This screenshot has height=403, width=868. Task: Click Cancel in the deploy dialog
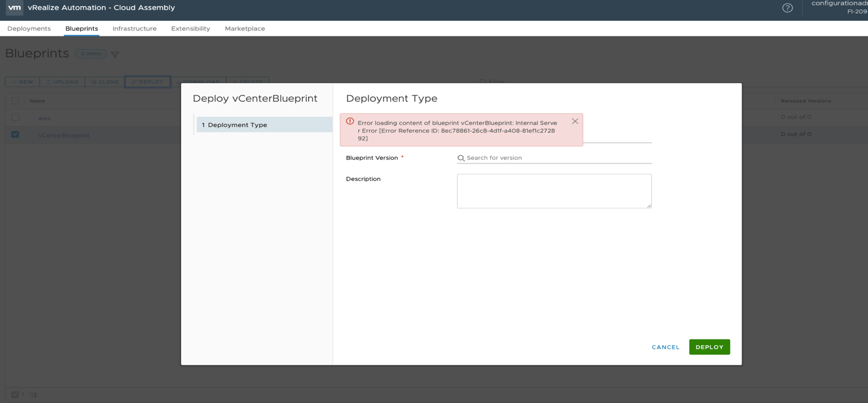(x=665, y=347)
